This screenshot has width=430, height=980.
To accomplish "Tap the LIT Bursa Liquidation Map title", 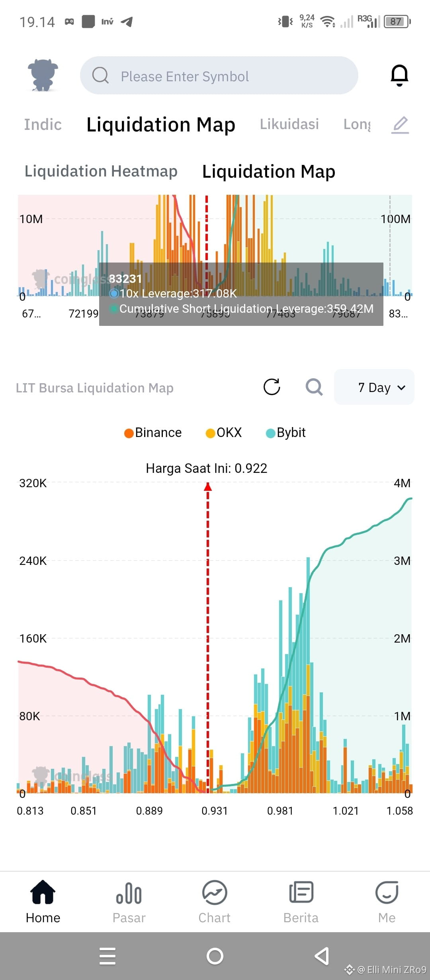I will pos(95,388).
